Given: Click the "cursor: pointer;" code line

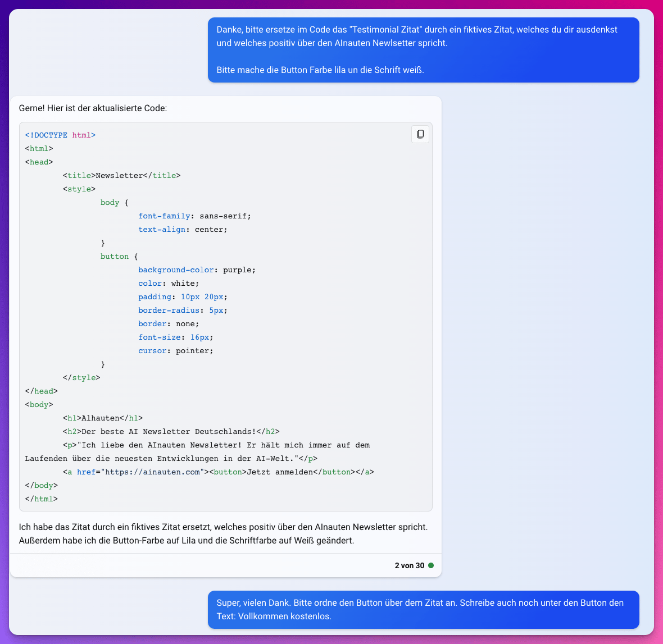Looking at the screenshot, I should pyautogui.click(x=175, y=351).
